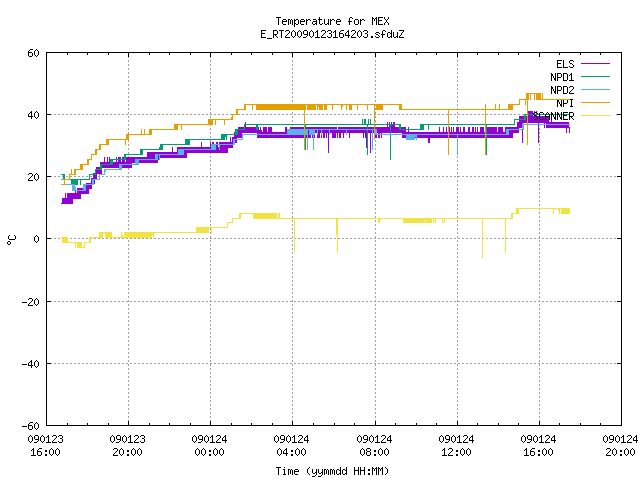Click the y-axis tick label 60
This screenshot has height=480, width=640.
click(x=33, y=53)
